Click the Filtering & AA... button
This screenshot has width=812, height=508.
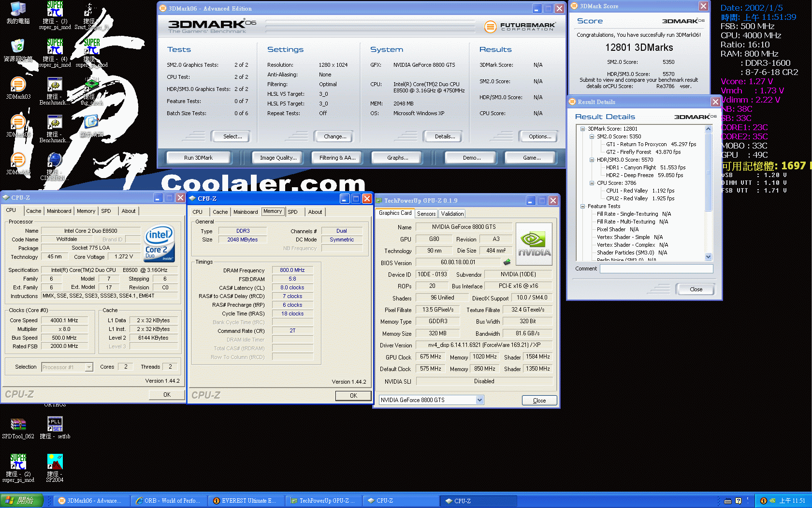[x=337, y=158]
